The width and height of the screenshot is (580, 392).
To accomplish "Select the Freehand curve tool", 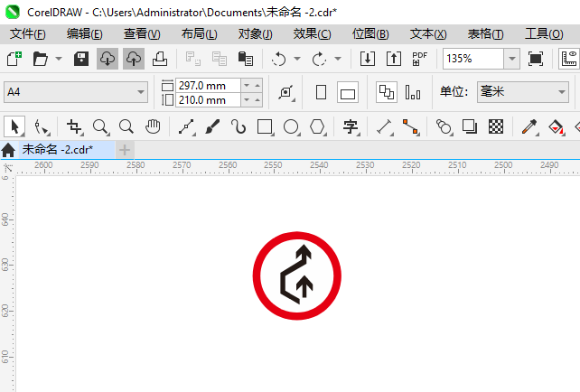I will click(187, 127).
